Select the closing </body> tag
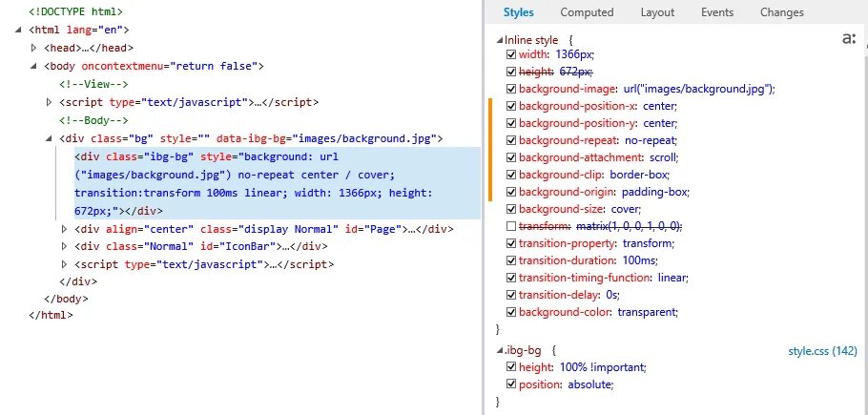 point(66,299)
